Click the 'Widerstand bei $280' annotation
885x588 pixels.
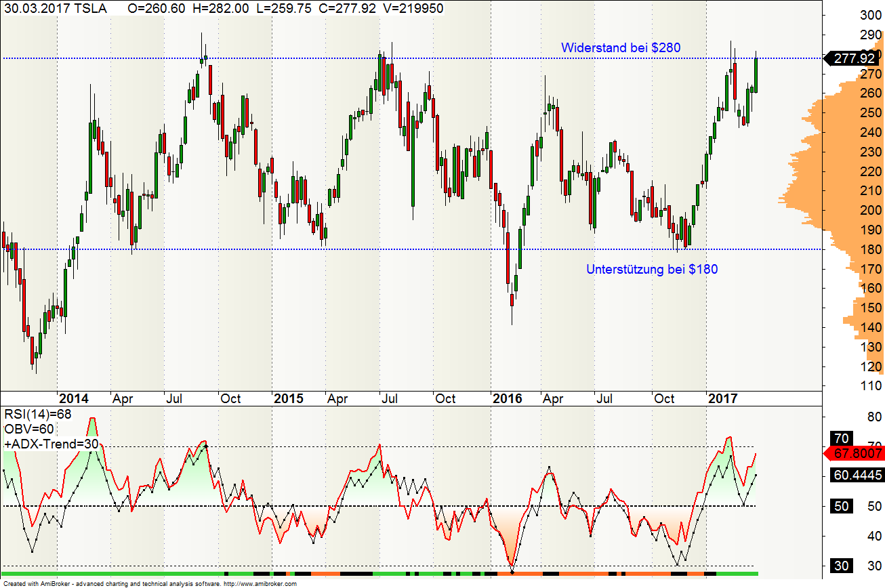click(621, 48)
